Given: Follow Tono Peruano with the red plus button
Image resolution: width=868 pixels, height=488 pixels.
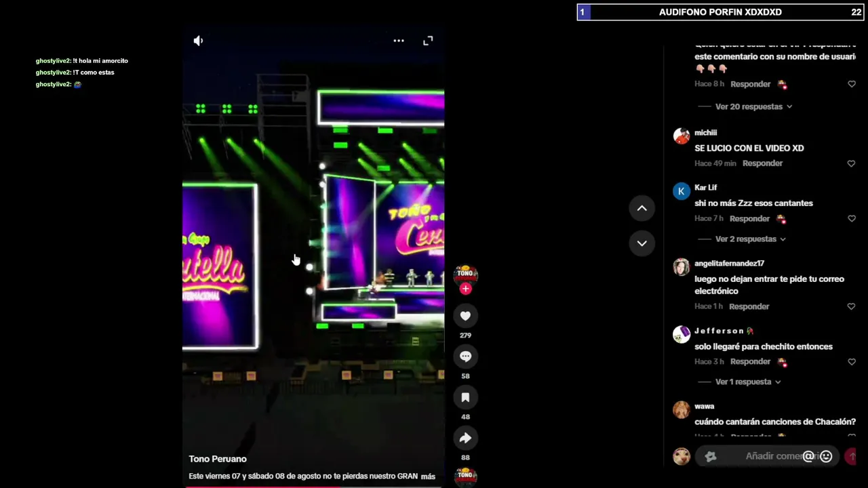Looking at the screenshot, I should [x=465, y=289].
